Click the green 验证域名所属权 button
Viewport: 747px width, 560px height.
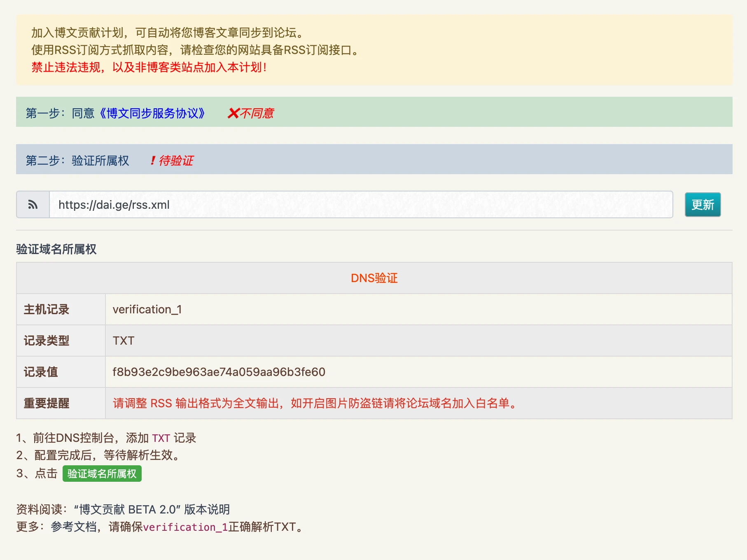[x=102, y=474]
